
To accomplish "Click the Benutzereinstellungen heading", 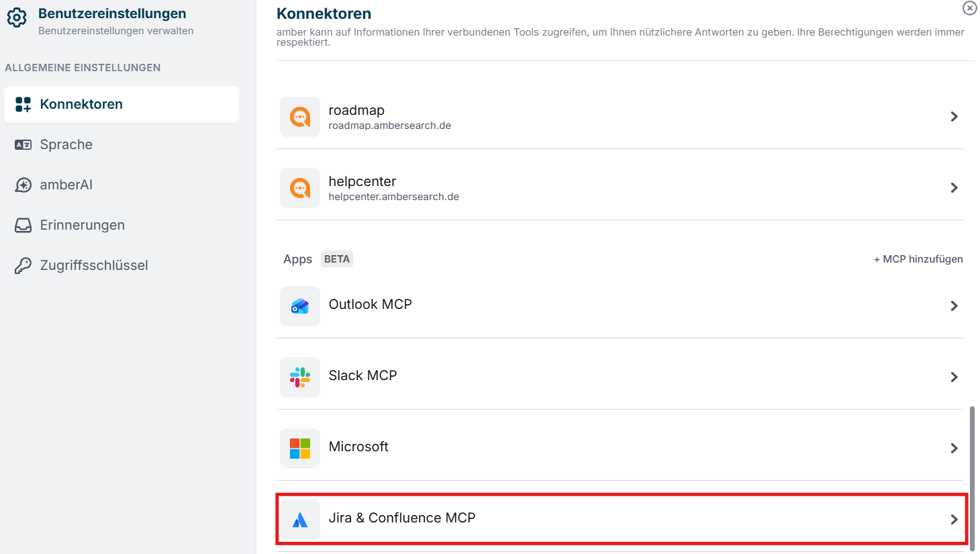I will pos(112,13).
